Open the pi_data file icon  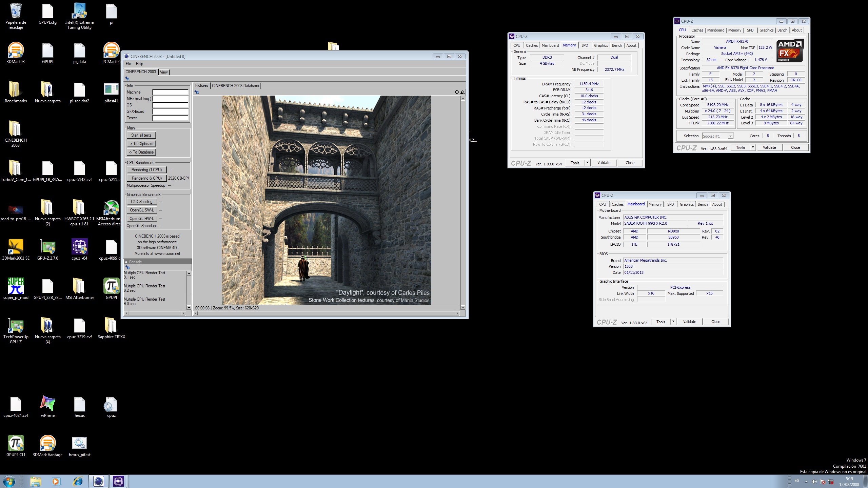(79, 53)
